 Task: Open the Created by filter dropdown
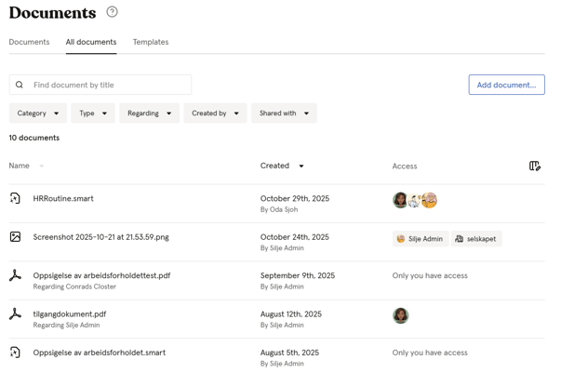[x=215, y=113]
